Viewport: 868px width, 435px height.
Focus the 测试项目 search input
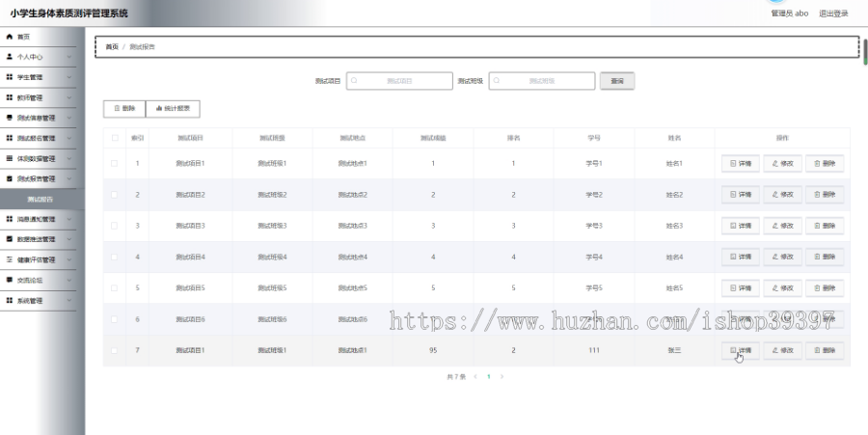click(x=399, y=81)
